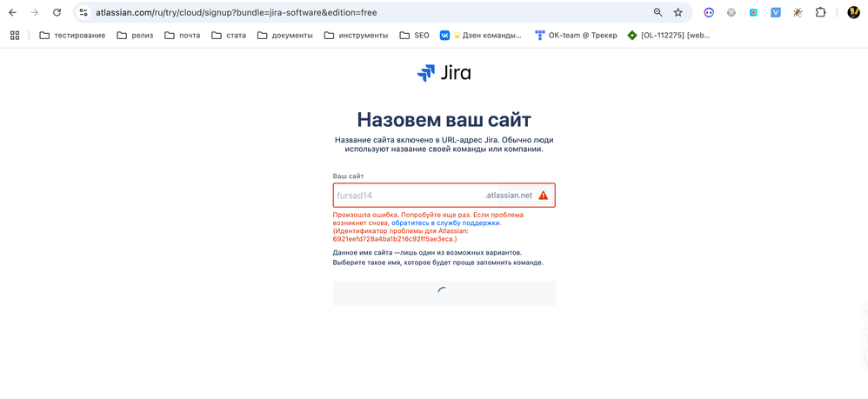
Task: Open the bug extension icon
Action: click(x=798, y=12)
